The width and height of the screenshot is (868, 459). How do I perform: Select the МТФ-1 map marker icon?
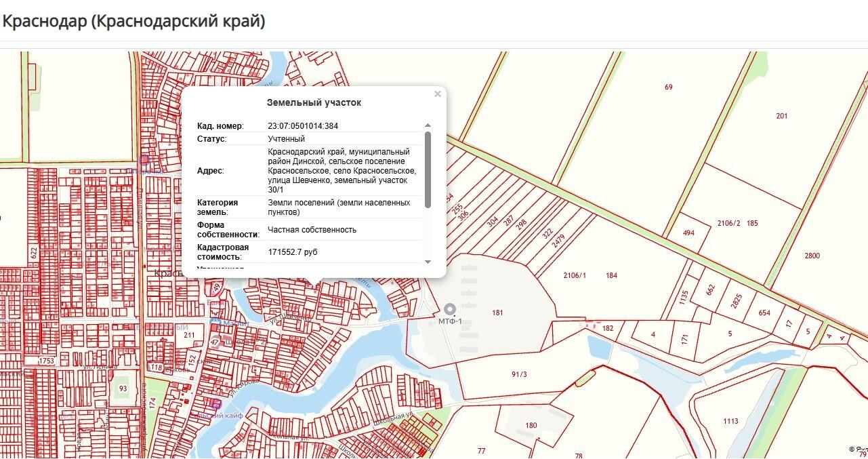(x=449, y=309)
